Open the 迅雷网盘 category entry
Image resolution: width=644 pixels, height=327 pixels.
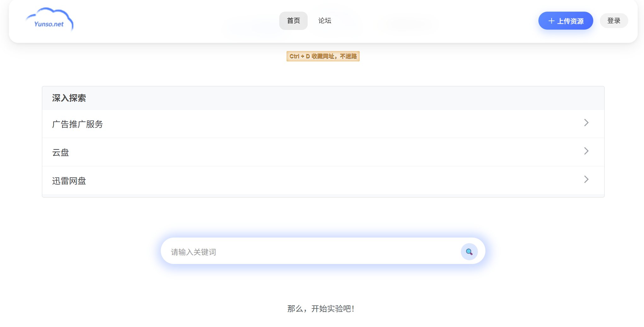pos(69,181)
